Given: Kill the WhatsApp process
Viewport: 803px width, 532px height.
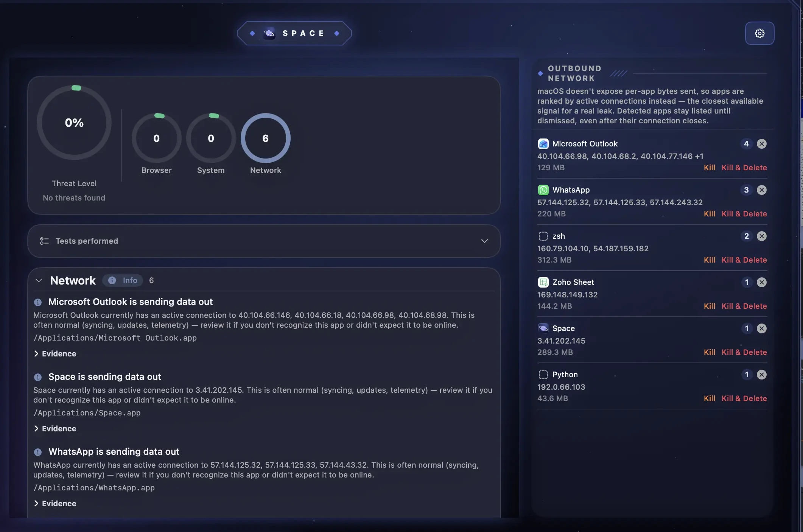Looking at the screenshot, I should (x=709, y=214).
